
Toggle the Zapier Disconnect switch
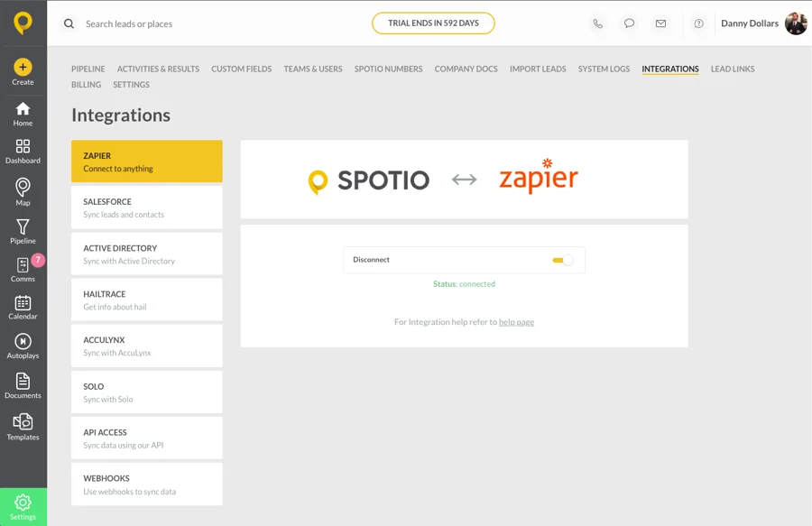tap(563, 260)
